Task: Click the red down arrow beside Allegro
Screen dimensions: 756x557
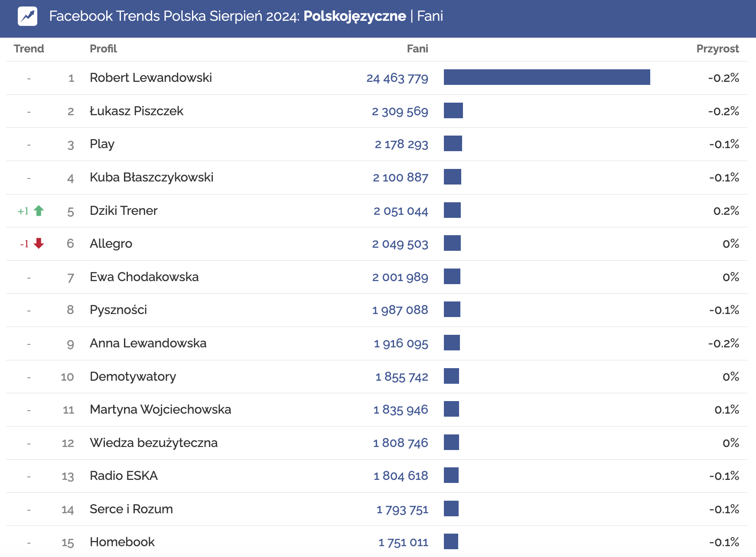Action: pyautogui.click(x=39, y=243)
